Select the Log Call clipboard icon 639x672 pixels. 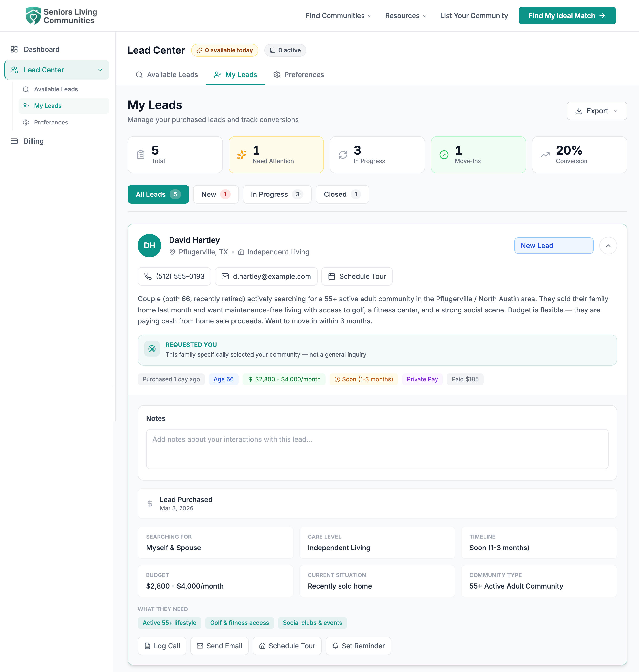(148, 645)
